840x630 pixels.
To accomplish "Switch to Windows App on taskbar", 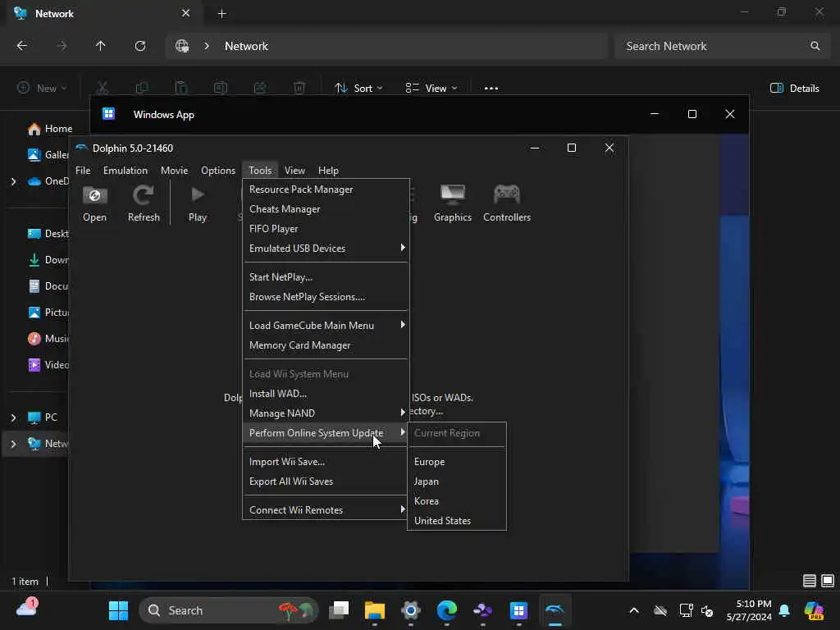I will (518, 610).
